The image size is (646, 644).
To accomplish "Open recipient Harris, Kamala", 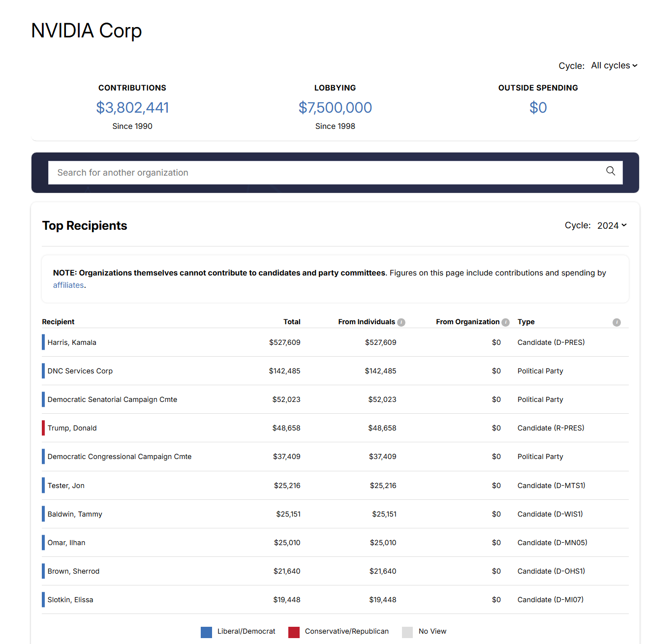I will [x=72, y=342].
